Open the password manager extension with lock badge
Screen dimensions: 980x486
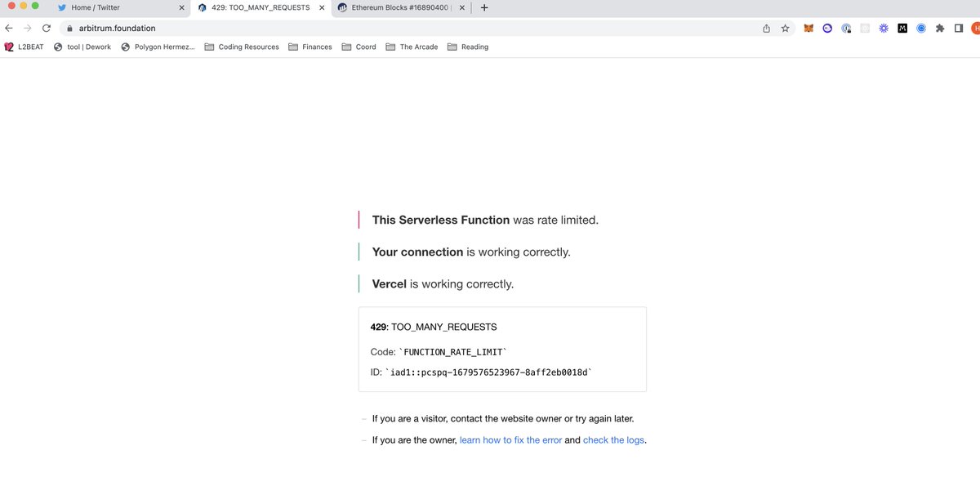tap(846, 28)
